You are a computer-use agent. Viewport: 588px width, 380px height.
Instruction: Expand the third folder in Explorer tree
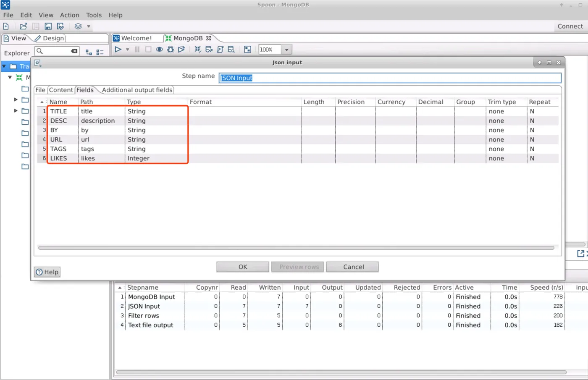(16, 110)
